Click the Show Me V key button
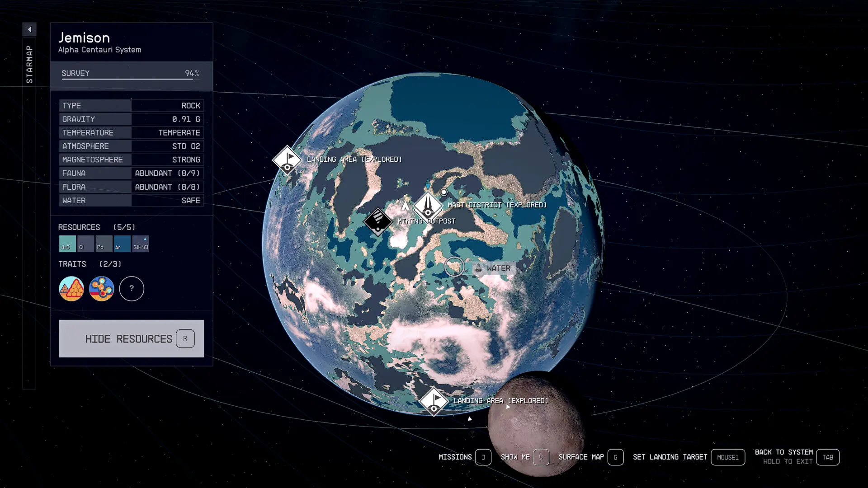Screen dimensions: 868x488 pos(541,457)
